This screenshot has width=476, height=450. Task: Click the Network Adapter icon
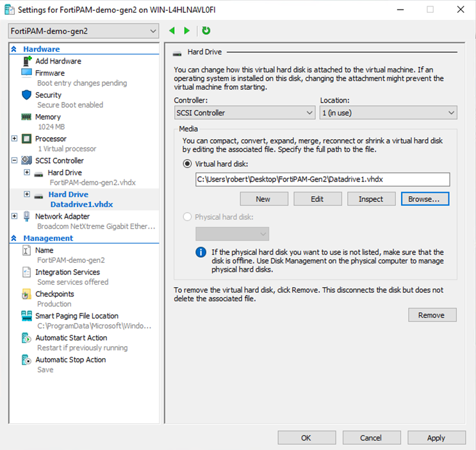27,216
